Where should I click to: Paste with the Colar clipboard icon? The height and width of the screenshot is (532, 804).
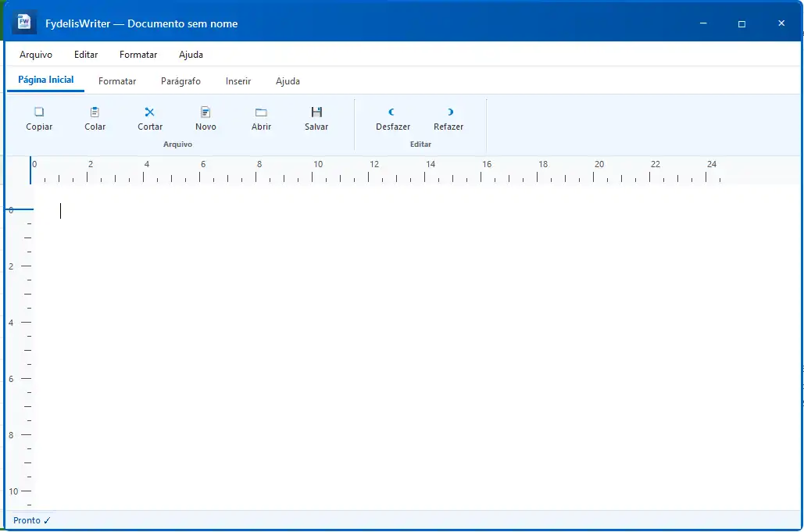95,112
